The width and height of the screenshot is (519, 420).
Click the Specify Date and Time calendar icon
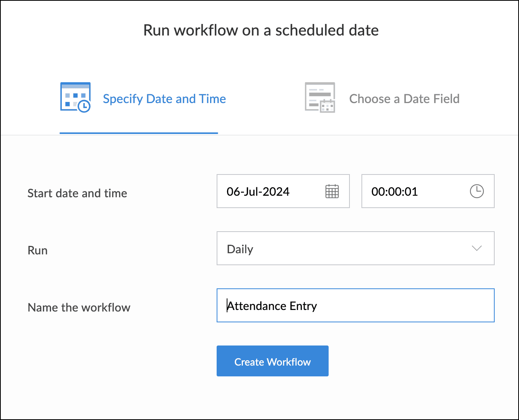click(75, 97)
